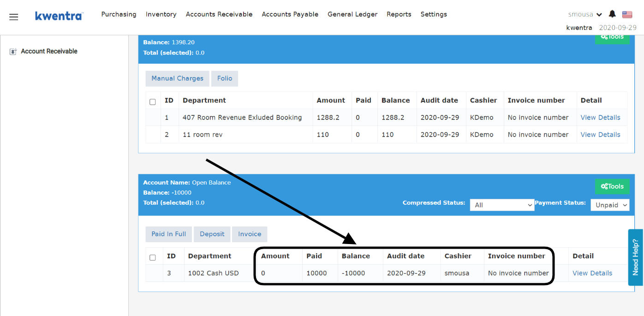
Task: View Details for 1002 Cash USD row
Action: point(592,273)
